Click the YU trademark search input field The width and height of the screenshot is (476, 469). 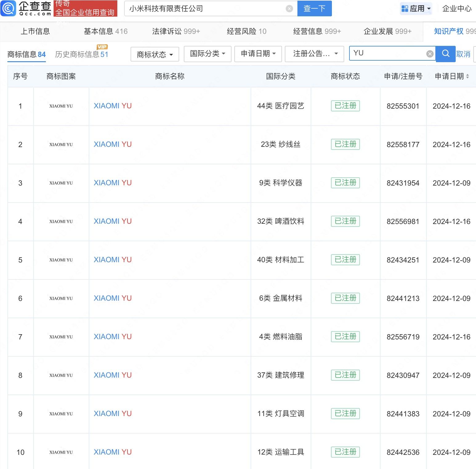388,54
